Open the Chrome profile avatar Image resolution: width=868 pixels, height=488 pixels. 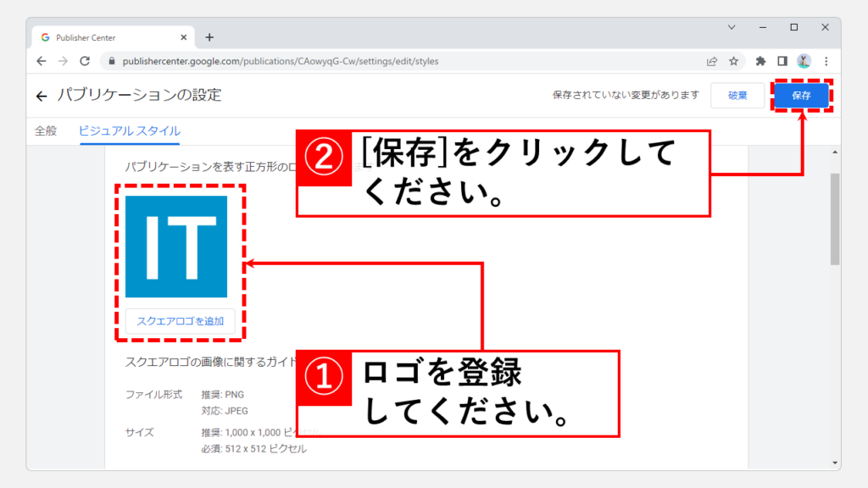(x=804, y=61)
